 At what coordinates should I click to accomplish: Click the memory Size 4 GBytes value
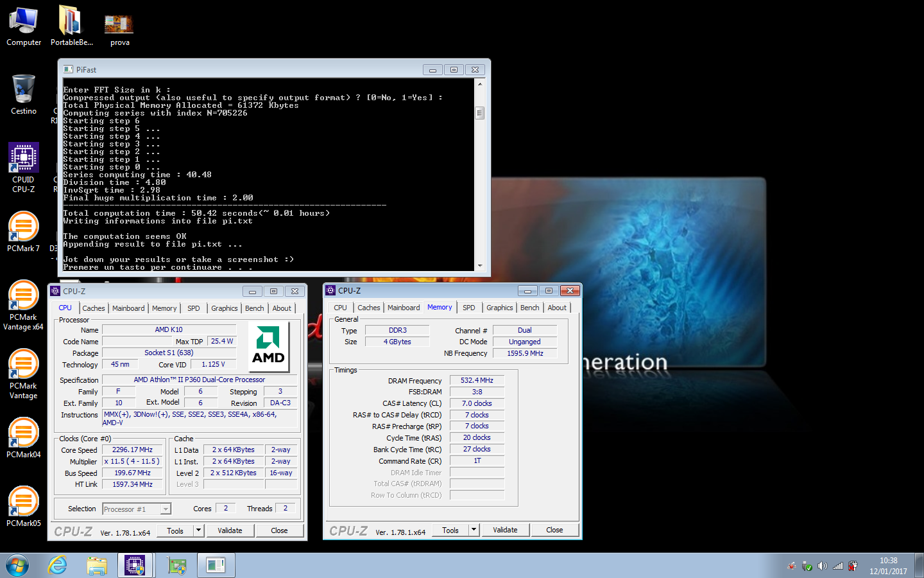pyautogui.click(x=397, y=342)
